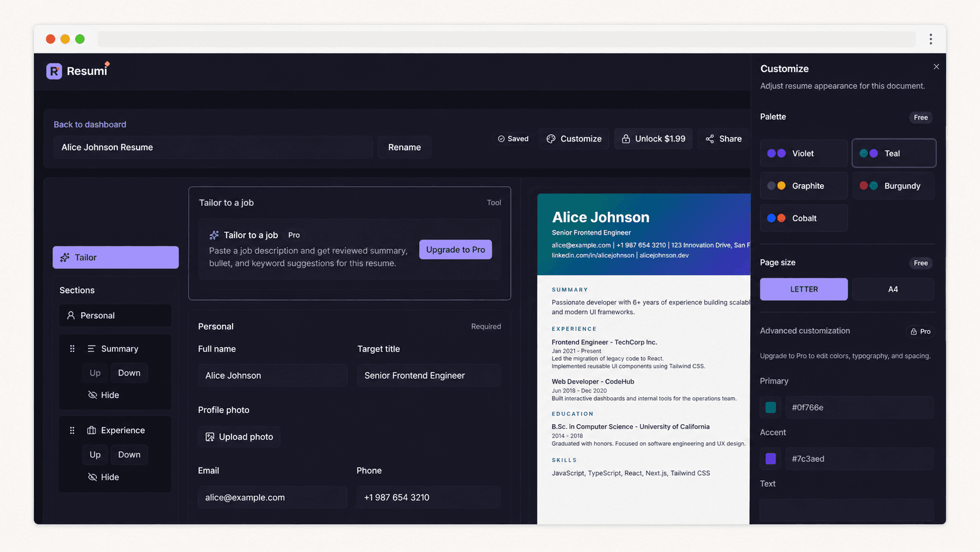Move Experience section Down
Viewport: 980px width, 552px height.
(x=129, y=455)
